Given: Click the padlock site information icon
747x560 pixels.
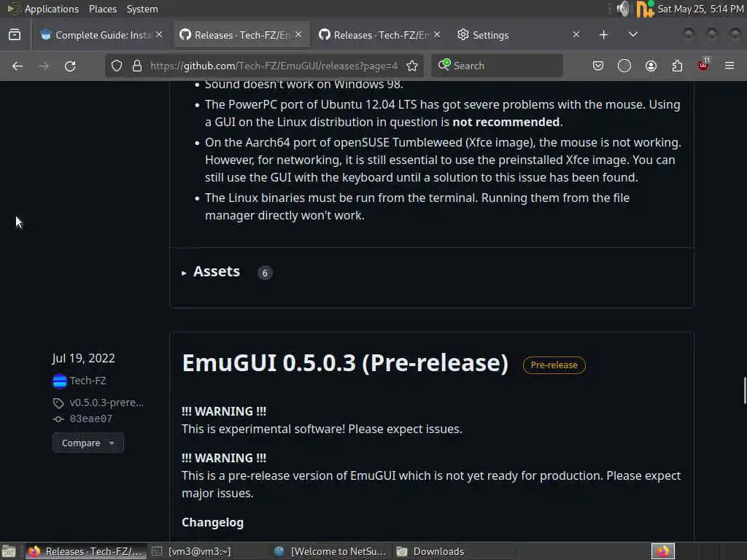Looking at the screenshot, I should point(137,66).
